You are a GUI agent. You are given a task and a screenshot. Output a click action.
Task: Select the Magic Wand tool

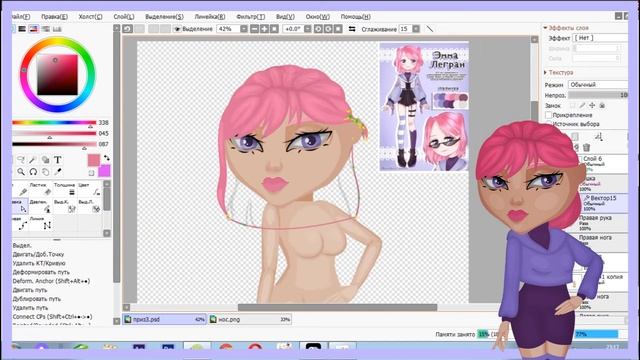pyautogui.click(x=33, y=160)
